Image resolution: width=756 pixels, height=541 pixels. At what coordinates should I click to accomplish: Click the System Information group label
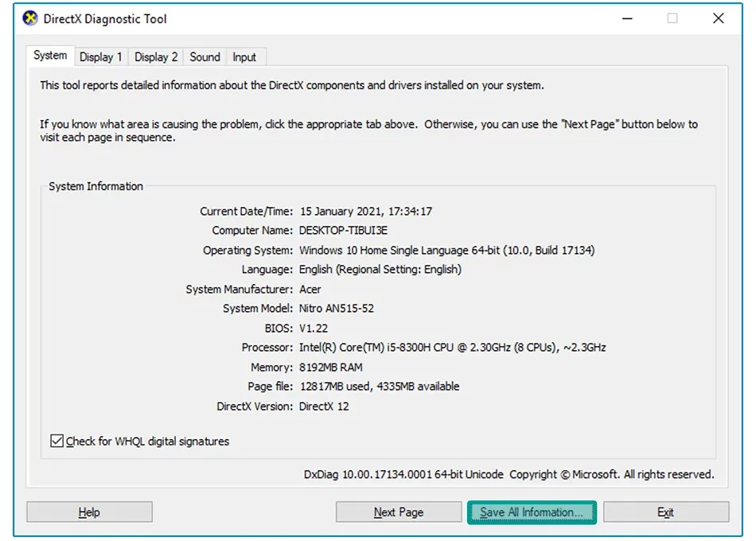tap(96, 187)
